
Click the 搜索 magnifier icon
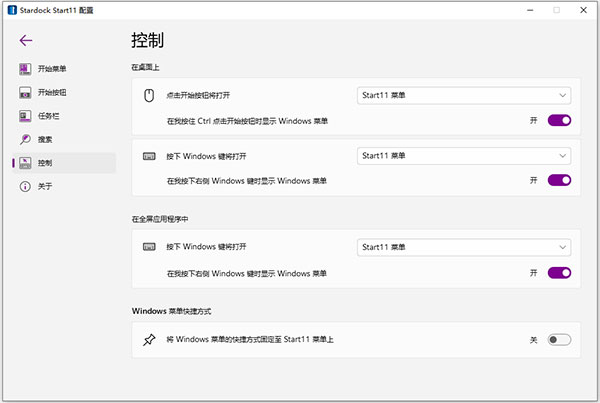pos(24,139)
